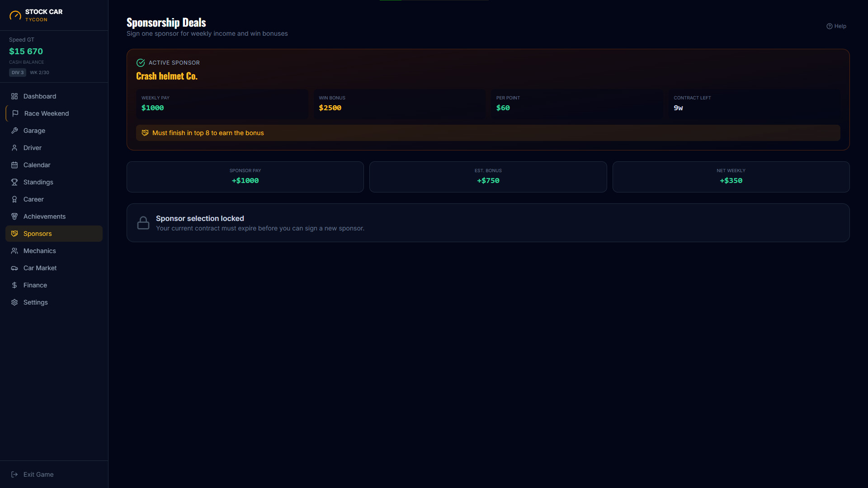868x488 pixels.
Task: Click the DIV 3 badge
Action: coord(18,72)
